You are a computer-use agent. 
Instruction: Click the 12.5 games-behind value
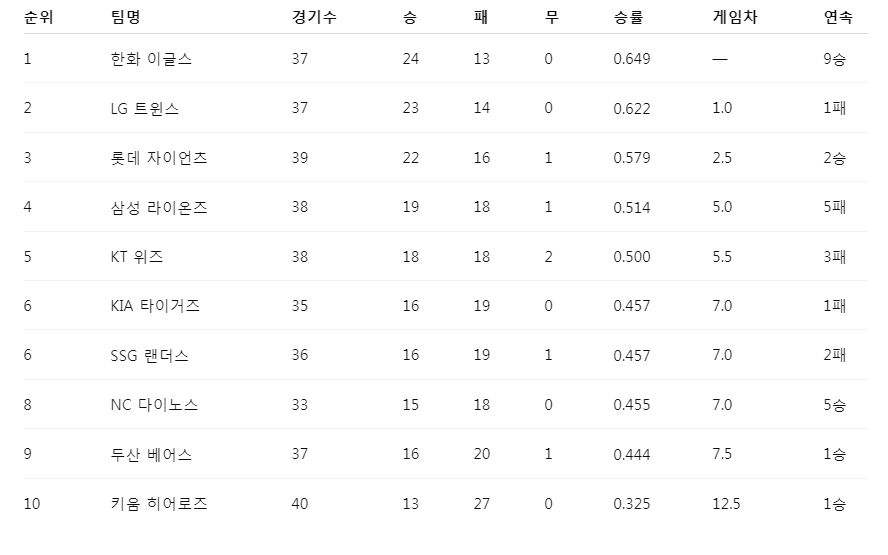coord(726,503)
